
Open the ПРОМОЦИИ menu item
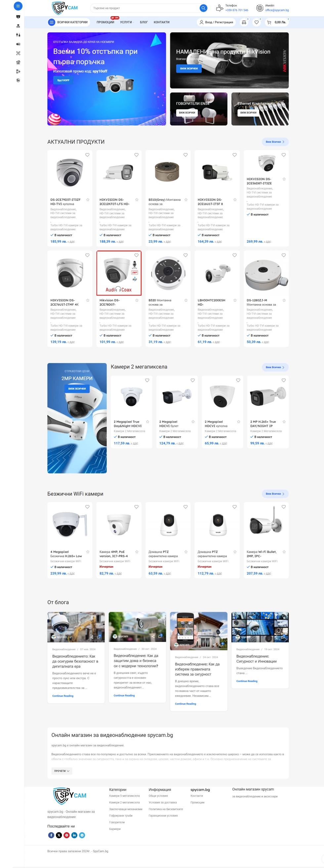coord(105,22)
